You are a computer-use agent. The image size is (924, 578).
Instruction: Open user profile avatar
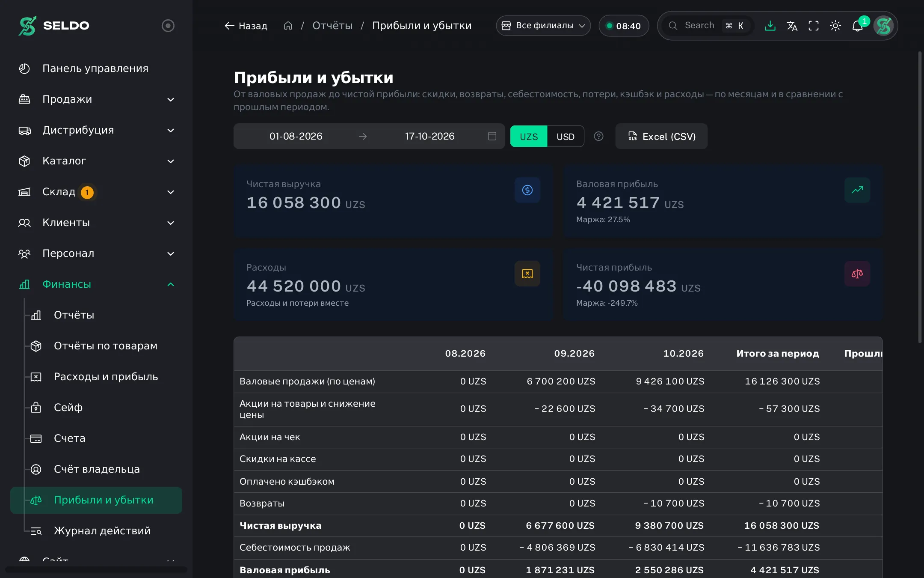(x=883, y=26)
